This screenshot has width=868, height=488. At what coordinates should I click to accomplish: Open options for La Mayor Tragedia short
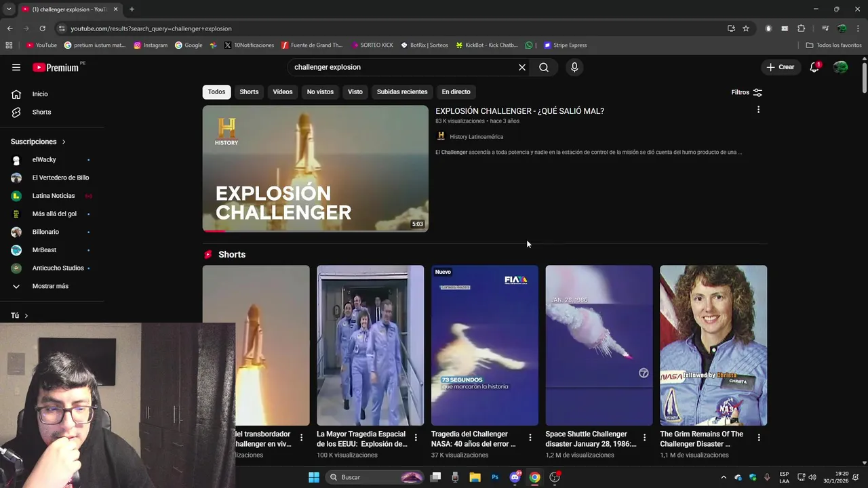coord(416,438)
